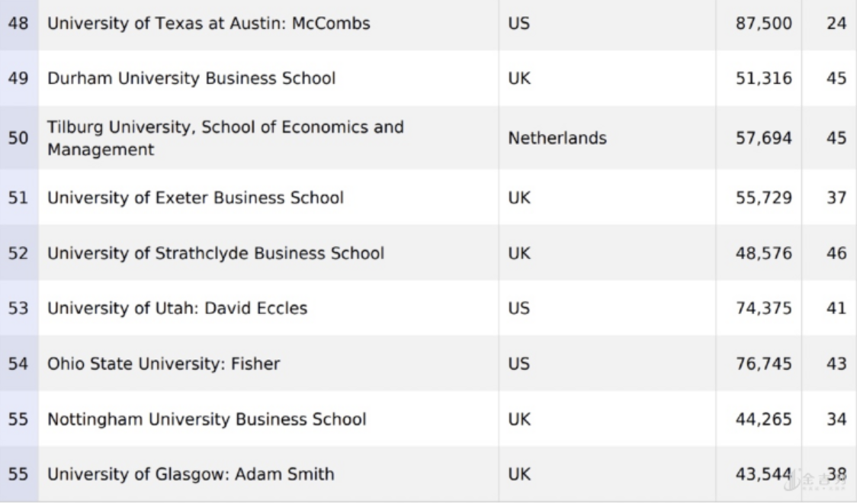
Task: Select Durham University Business School name
Action: click(191, 78)
